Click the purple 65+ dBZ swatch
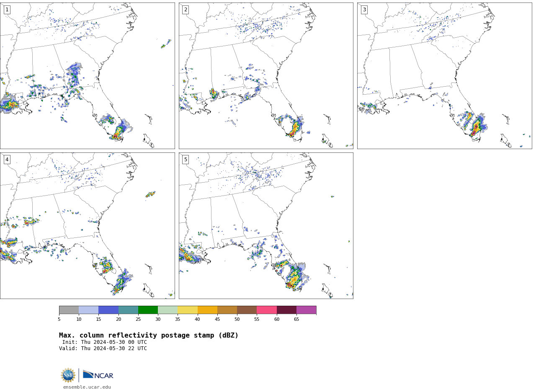The width and height of the screenshot is (536, 392). [x=307, y=310]
